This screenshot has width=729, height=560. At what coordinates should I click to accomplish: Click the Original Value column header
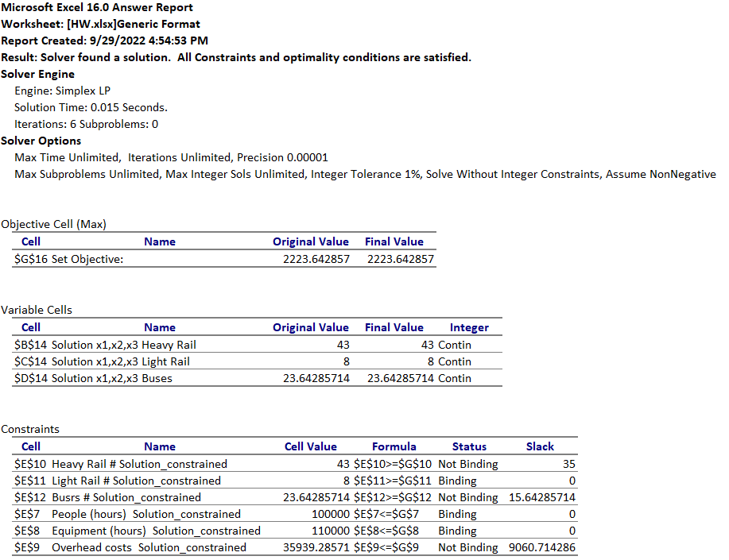[x=311, y=241]
